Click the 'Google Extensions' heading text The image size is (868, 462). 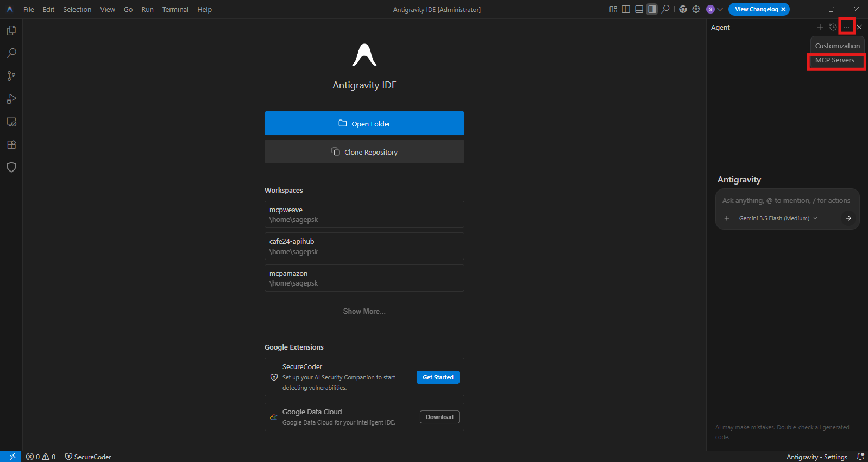tap(294, 347)
